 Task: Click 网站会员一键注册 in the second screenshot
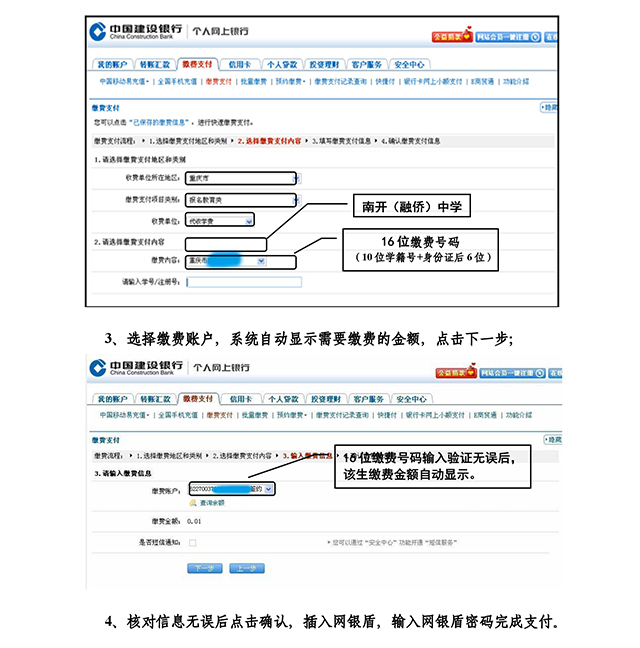[512, 373]
